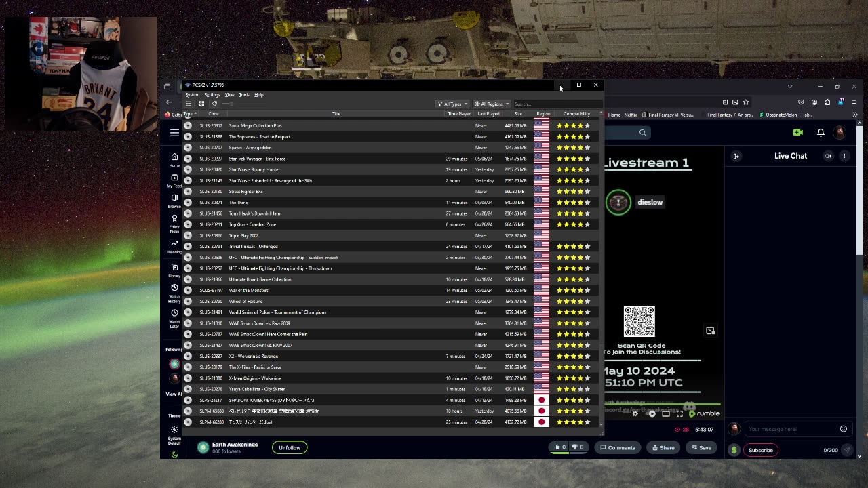Select Tony Hawk's Downhill Jam row
The width and height of the screenshot is (868, 488).
pos(391,213)
